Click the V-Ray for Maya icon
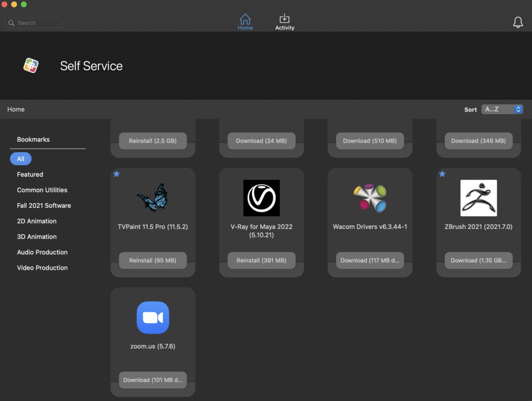 pos(262,198)
